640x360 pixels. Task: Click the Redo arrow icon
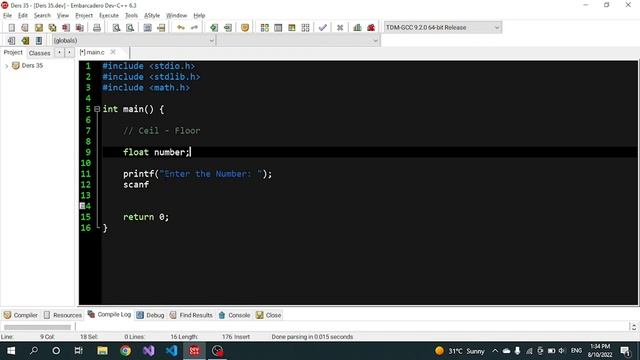194,28
